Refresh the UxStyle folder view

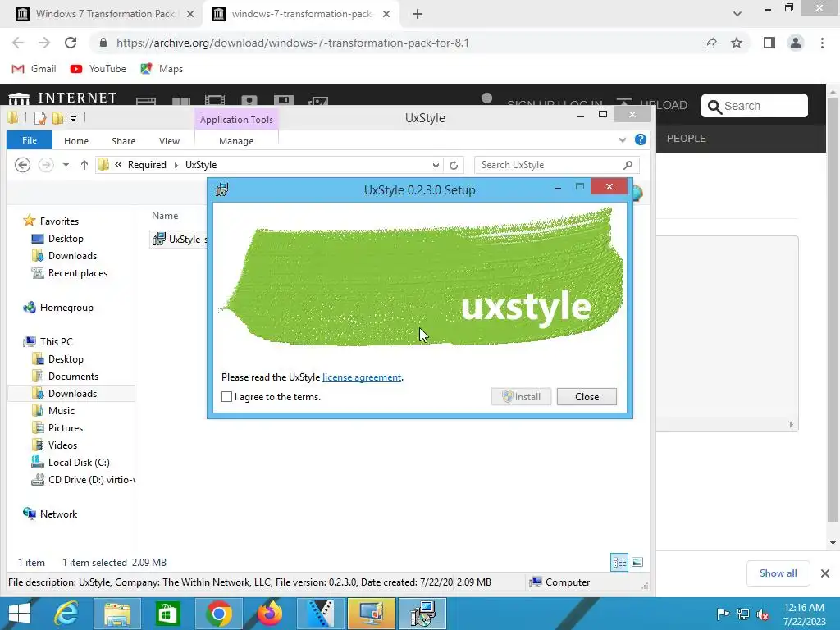[x=454, y=165]
